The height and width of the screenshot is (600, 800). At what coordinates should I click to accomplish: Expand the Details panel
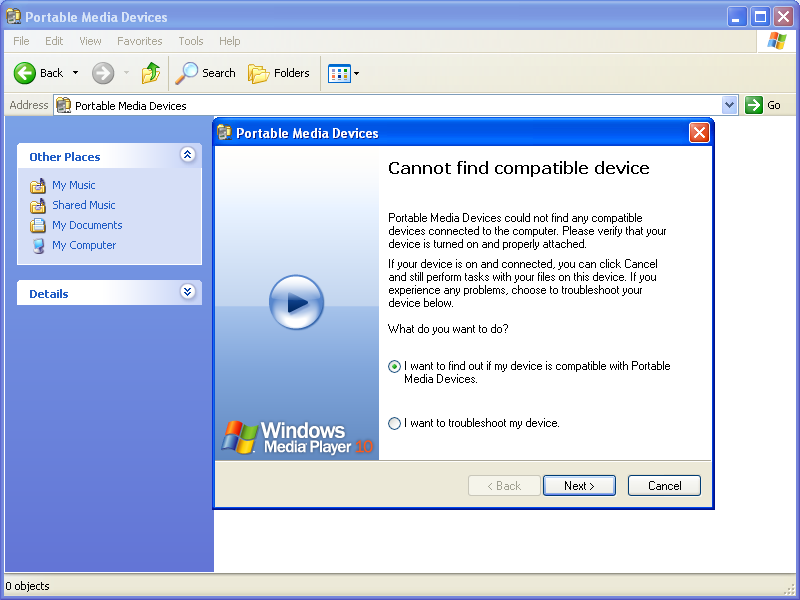[x=187, y=291]
